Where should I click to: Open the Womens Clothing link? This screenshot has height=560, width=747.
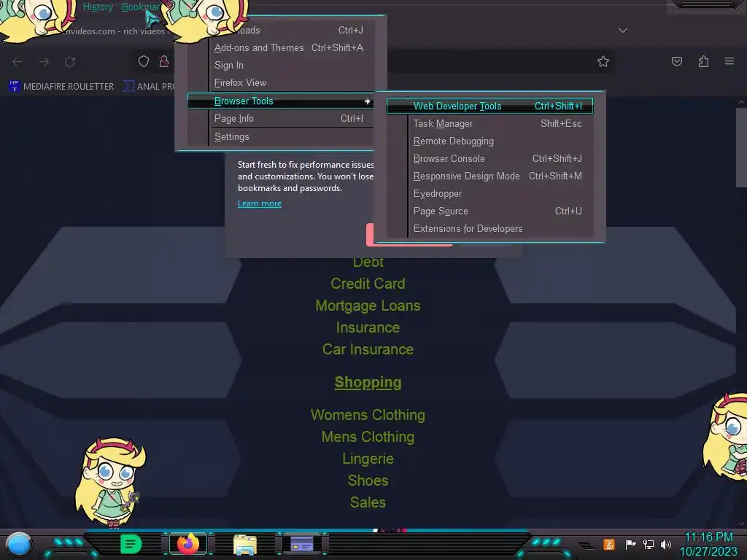click(x=368, y=415)
